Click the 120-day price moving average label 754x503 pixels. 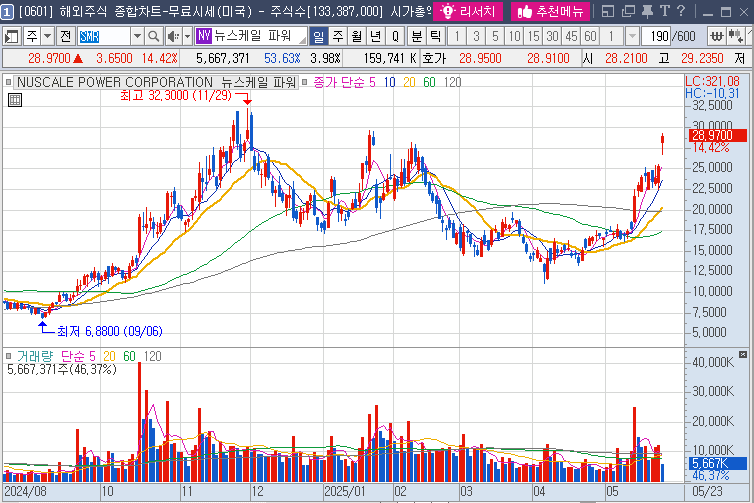coord(452,82)
